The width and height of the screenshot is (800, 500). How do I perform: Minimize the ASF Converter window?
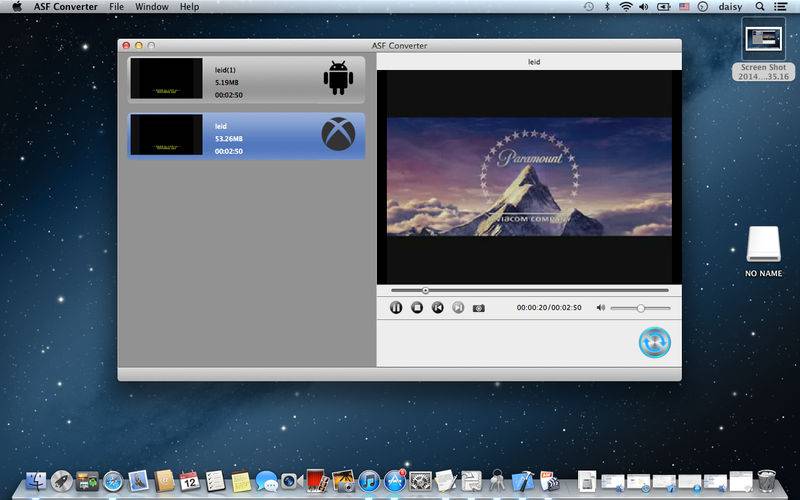coord(139,45)
